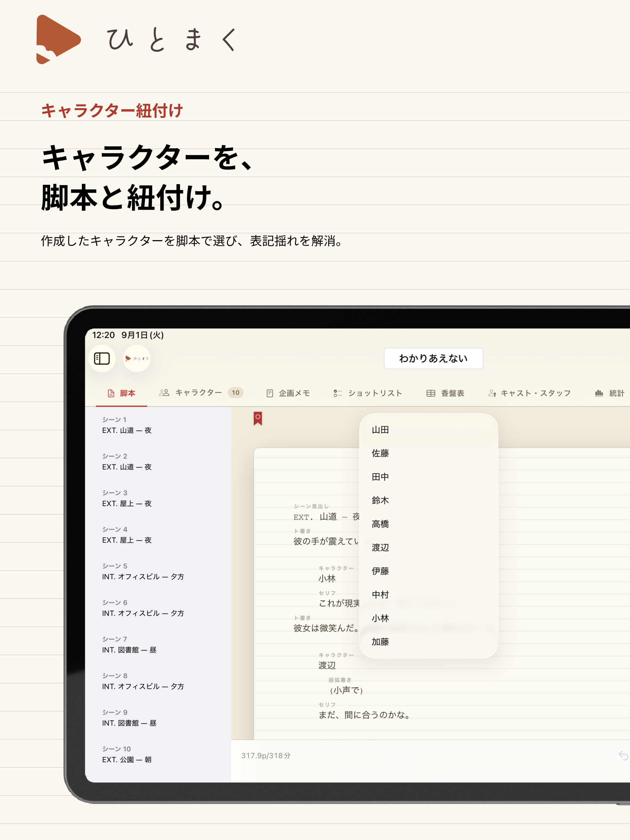Toggle the sidebar panel icon
Viewport: 630px width, 840px height.
coord(102,358)
